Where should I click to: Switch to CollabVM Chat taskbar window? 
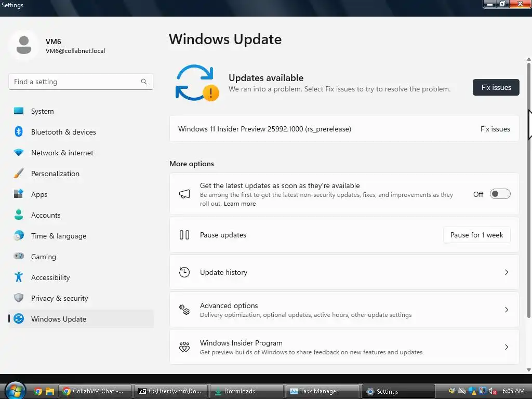click(x=95, y=391)
